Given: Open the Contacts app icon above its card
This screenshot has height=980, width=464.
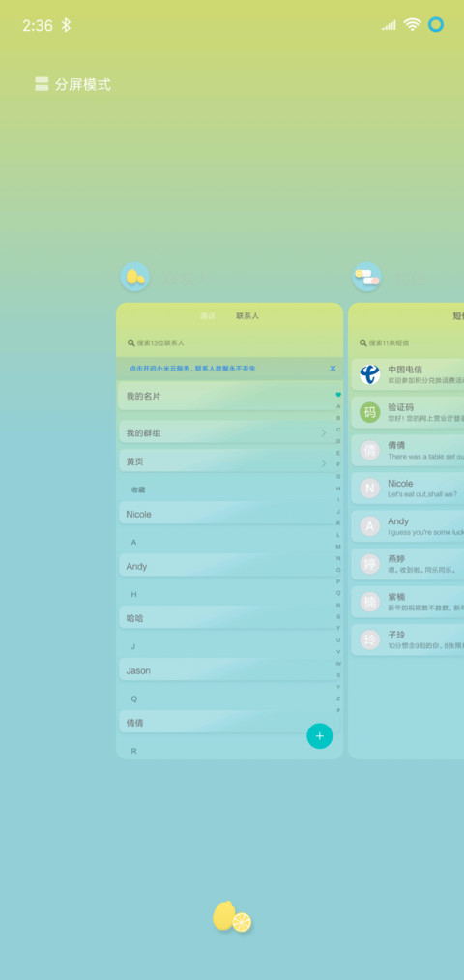Looking at the screenshot, I should tap(135, 277).
